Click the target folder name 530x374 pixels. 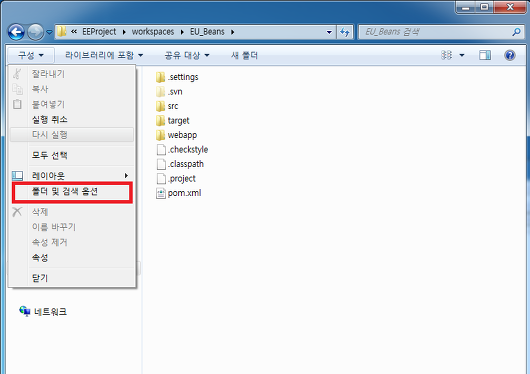pyautogui.click(x=178, y=121)
